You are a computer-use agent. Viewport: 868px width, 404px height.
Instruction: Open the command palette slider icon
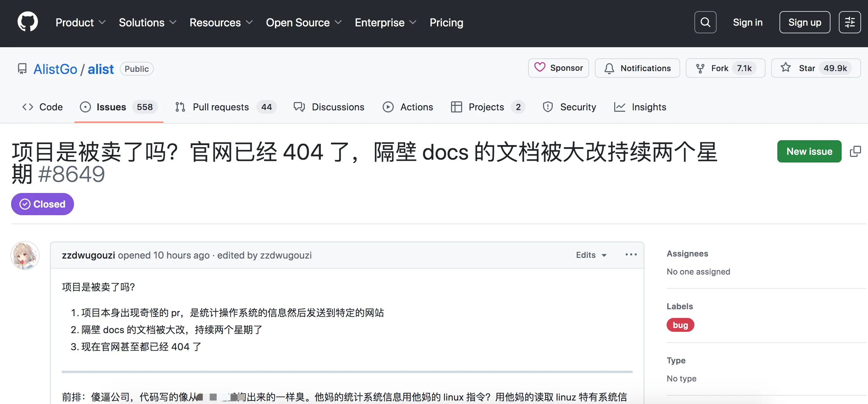(850, 22)
